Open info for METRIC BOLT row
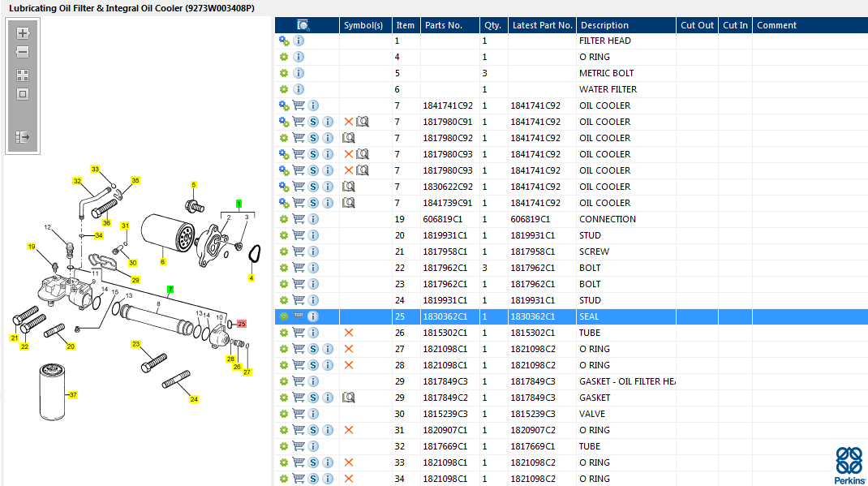 point(299,73)
